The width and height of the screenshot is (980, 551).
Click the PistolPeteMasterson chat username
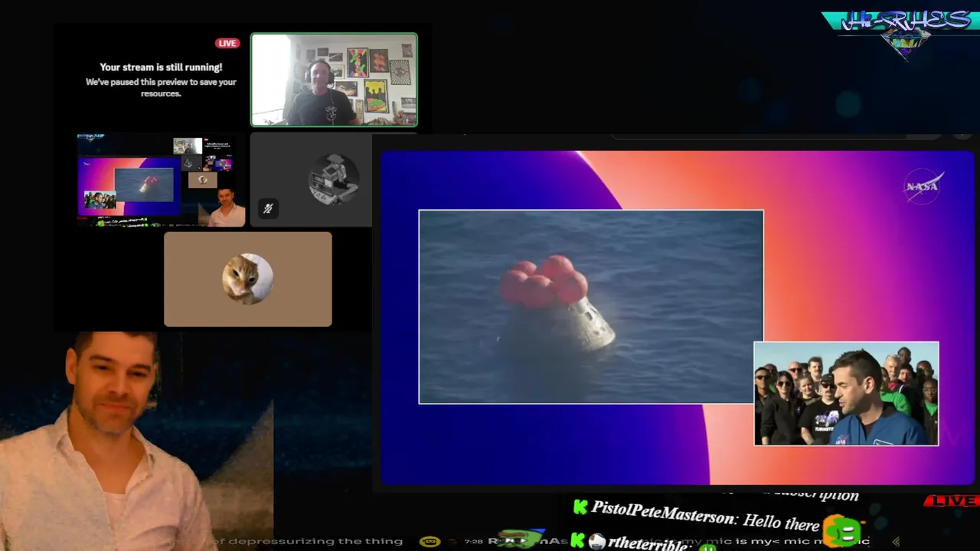point(664,514)
